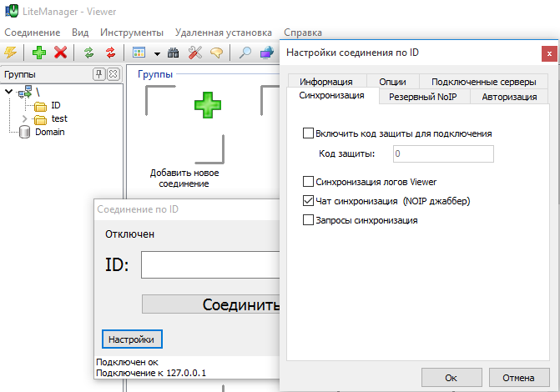Click the globe with monitor network icon

(267, 53)
